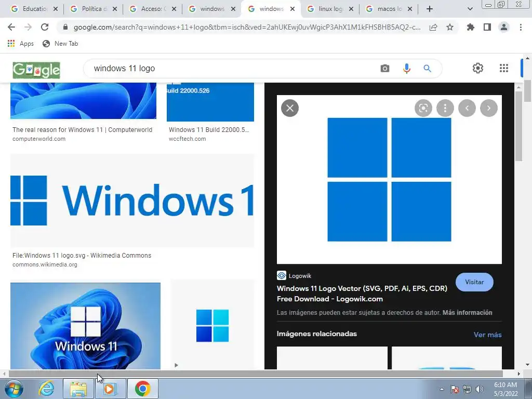
Task: Click the 6:10 AM clock
Action: click(506, 385)
